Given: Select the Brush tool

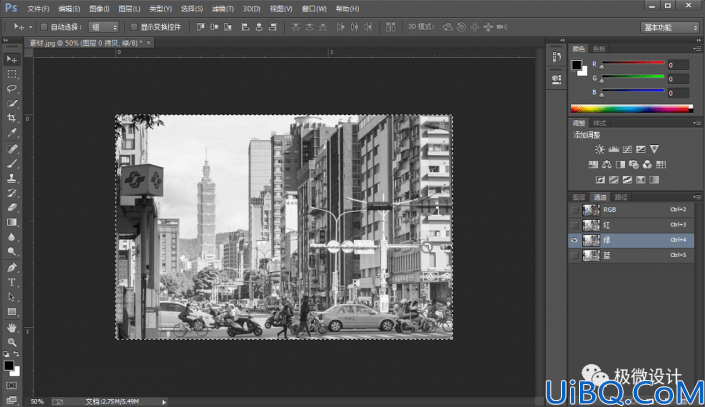Looking at the screenshot, I should pos(12,164).
